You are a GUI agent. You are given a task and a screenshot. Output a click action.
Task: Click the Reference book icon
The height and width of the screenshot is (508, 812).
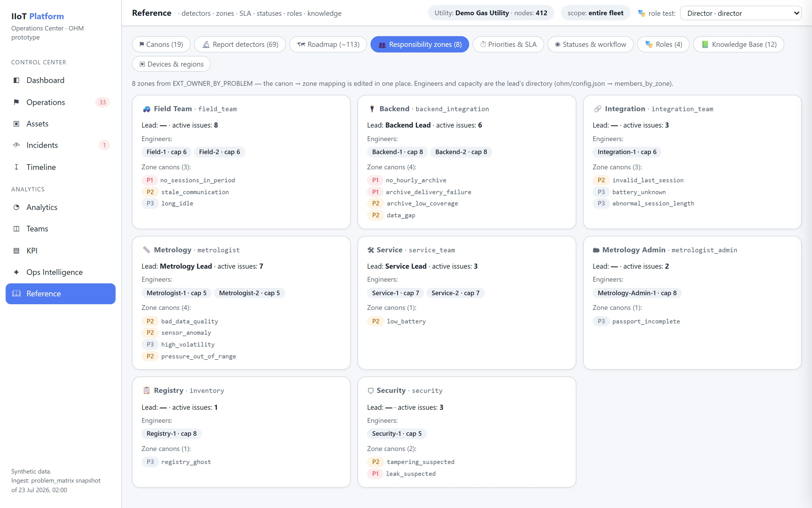pos(16,294)
